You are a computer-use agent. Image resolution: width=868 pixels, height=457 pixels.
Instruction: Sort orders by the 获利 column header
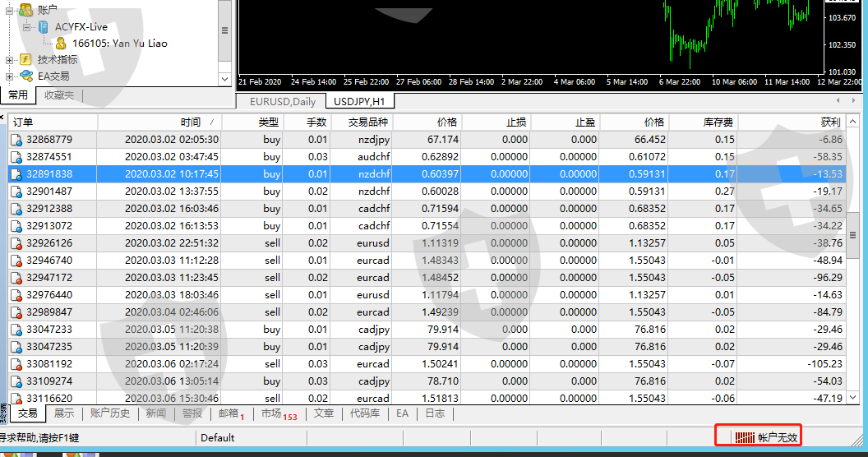(830, 122)
